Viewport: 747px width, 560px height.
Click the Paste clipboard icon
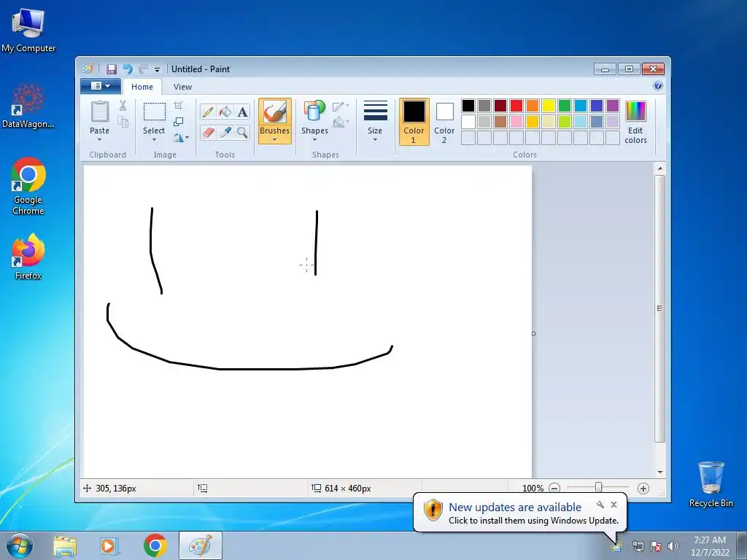pyautogui.click(x=99, y=112)
